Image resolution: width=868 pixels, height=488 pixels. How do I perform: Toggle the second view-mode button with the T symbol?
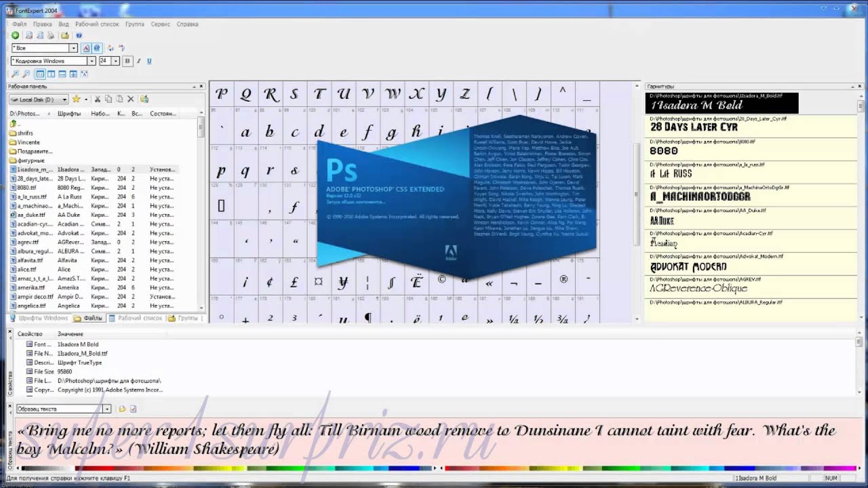[52, 74]
